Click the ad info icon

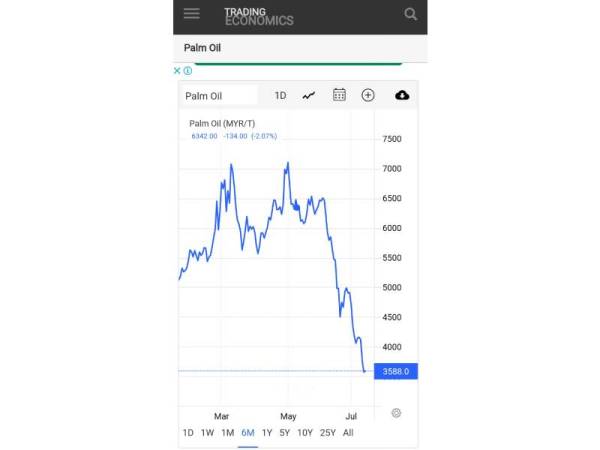pos(188,71)
